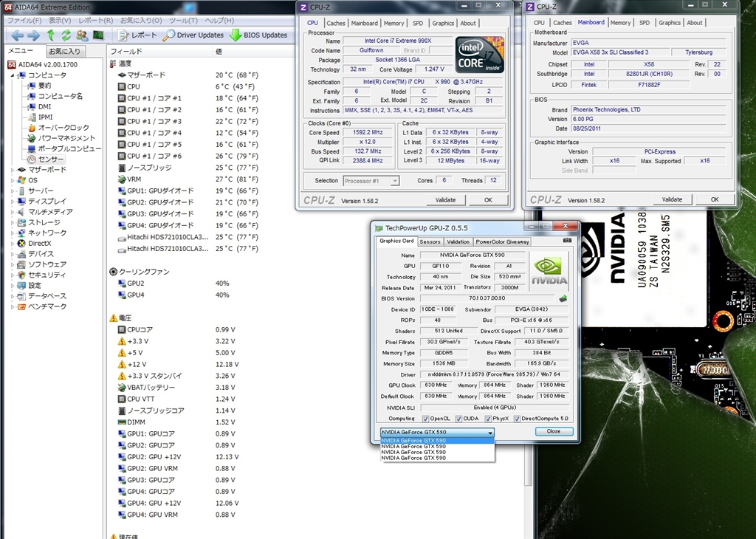Select the VBATバッテリー voltage row
The image size is (756, 539).
point(176,388)
